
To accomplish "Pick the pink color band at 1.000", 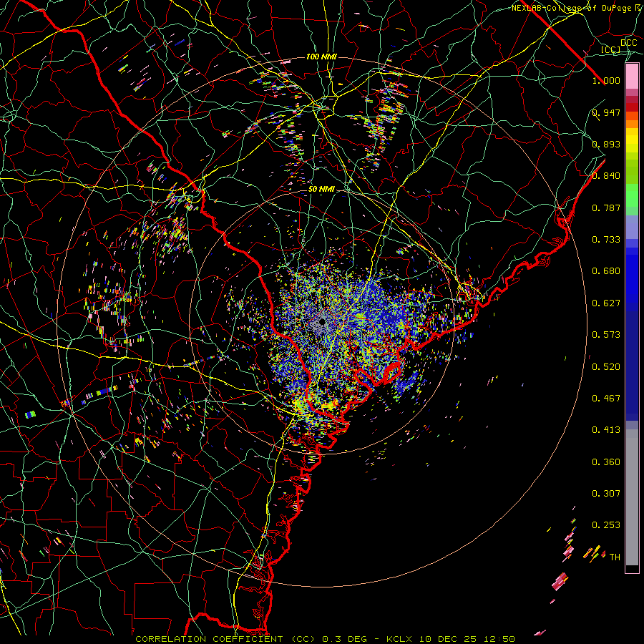I will pos(632,77).
